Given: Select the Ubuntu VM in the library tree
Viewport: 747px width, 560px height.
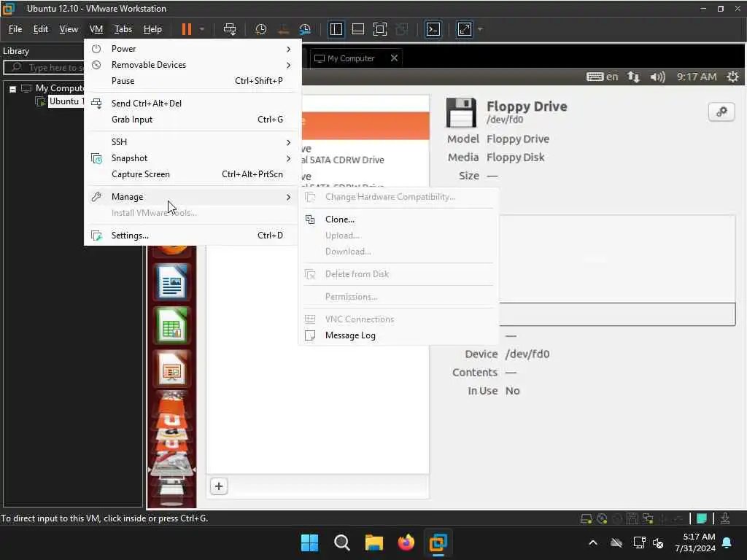Looking at the screenshot, I should tap(66, 101).
